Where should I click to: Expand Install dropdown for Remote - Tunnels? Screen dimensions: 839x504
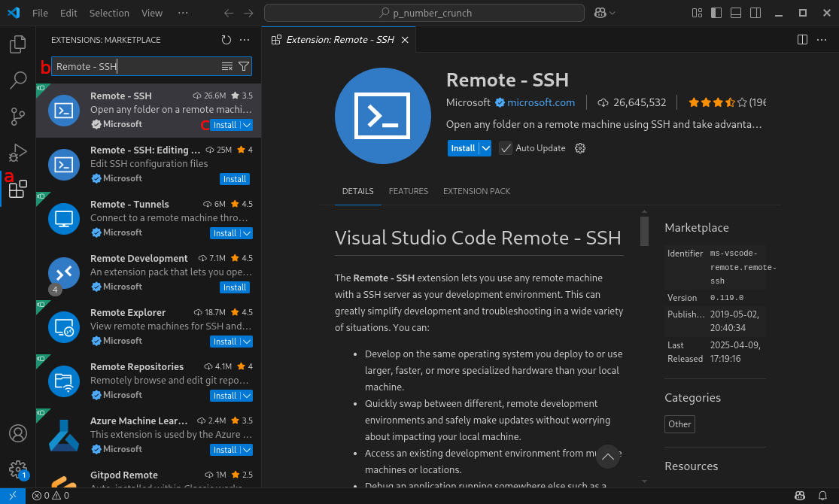click(x=247, y=233)
